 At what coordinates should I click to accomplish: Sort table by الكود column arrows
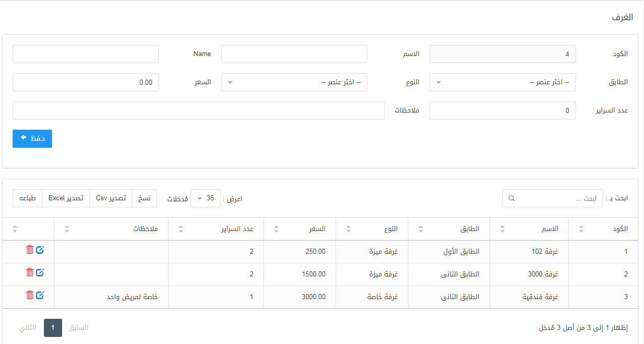(581, 229)
